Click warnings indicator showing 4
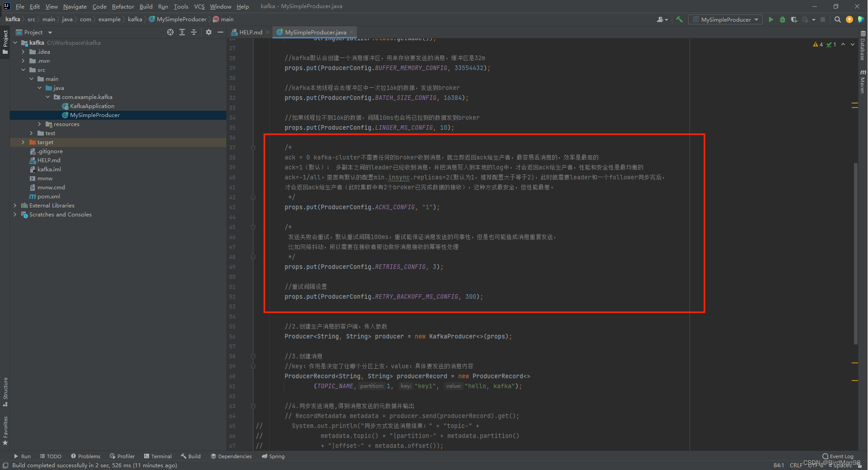868x470 pixels. (x=818, y=44)
